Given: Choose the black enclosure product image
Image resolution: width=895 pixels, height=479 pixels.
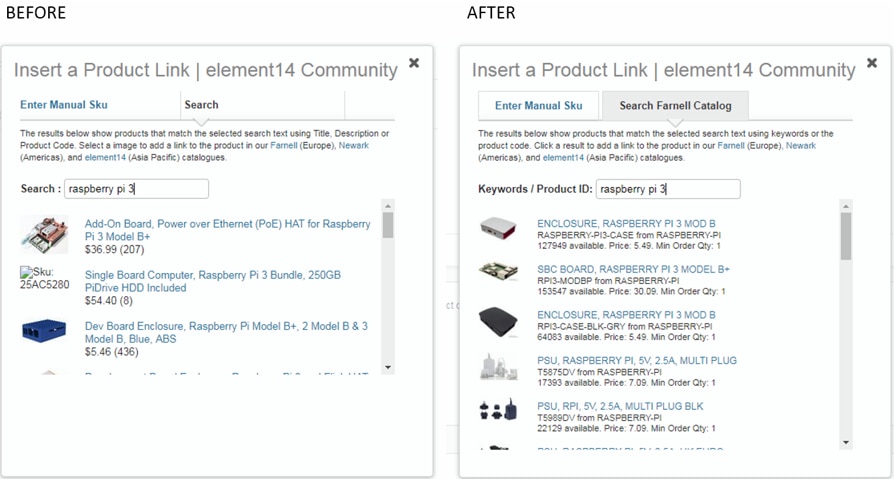Looking at the screenshot, I should 498,320.
